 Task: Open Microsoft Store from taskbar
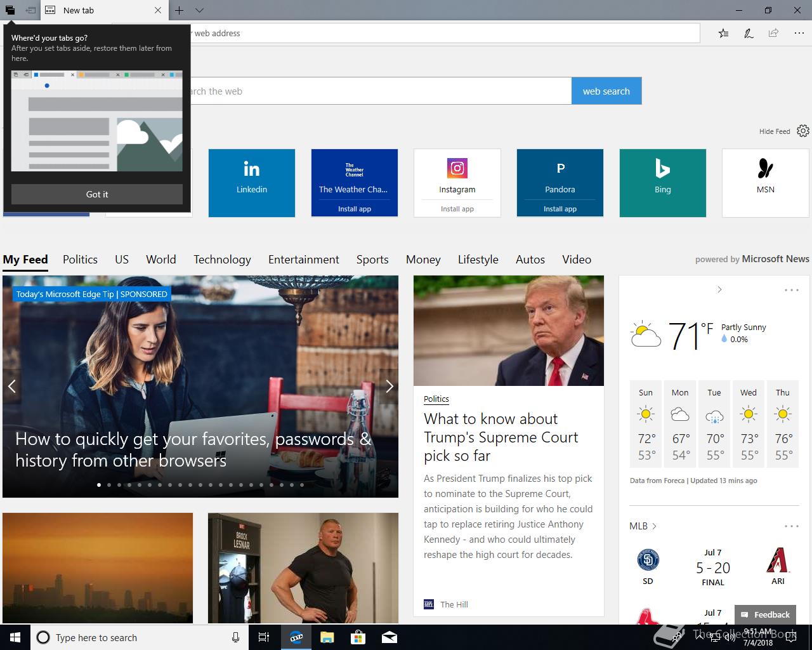(x=358, y=637)
